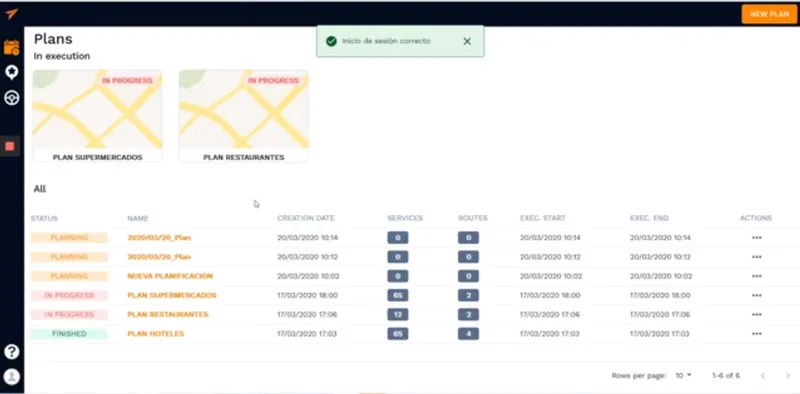Click routes badge 4 in PLAN HOTELES row

click(x=468, y=334)
